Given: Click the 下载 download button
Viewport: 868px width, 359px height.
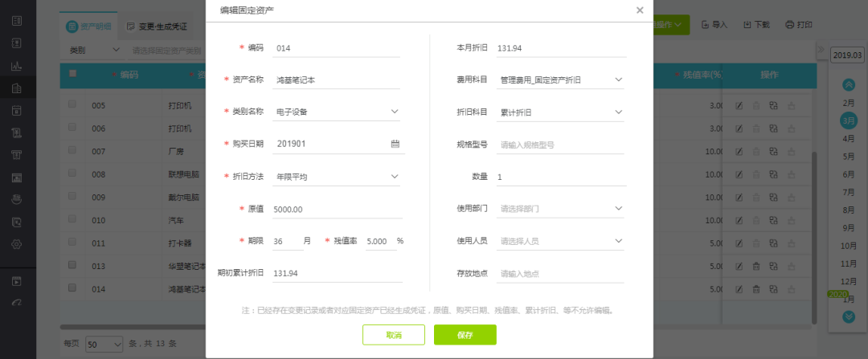Looking at the screenshot, I should point(756,25).
